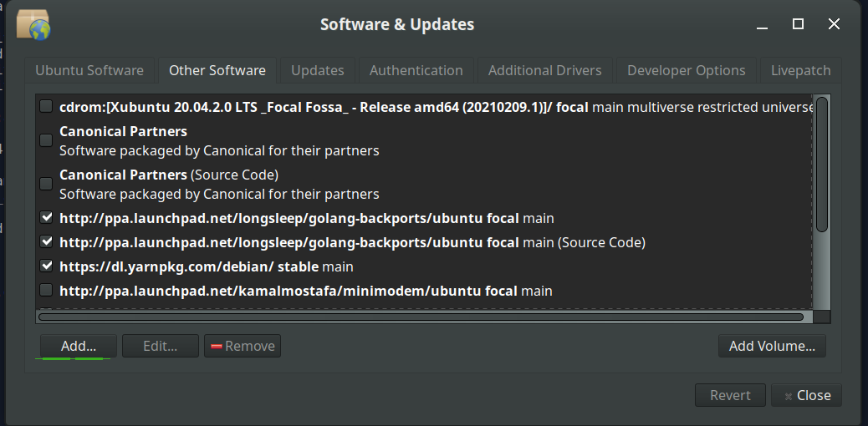Image resolution: width=868 pixels, height=426 pixels.
Task: Click the Add... button
Action: click(x=78, y=346)
